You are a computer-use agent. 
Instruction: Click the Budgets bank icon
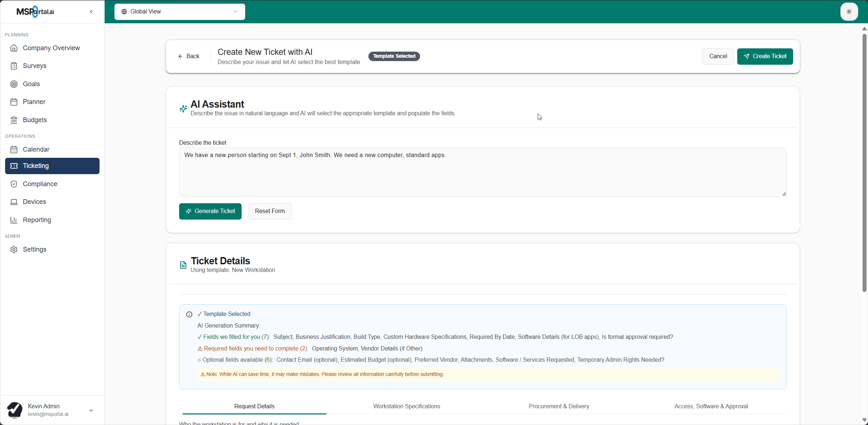click(14, 120)
